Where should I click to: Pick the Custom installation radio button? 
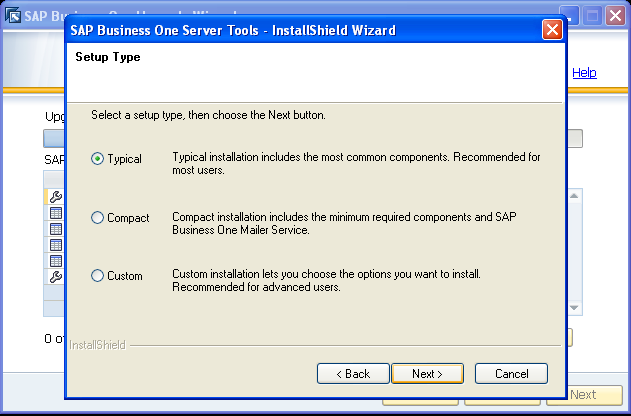(x=98, y=275)
